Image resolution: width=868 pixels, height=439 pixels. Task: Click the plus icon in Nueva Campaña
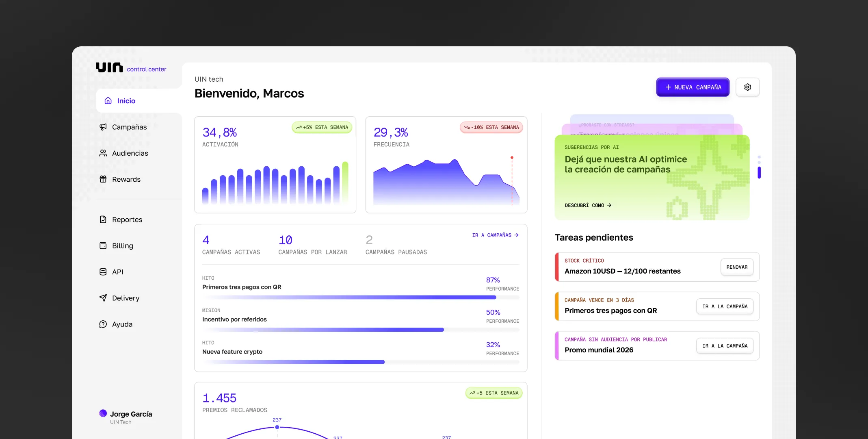668,87
